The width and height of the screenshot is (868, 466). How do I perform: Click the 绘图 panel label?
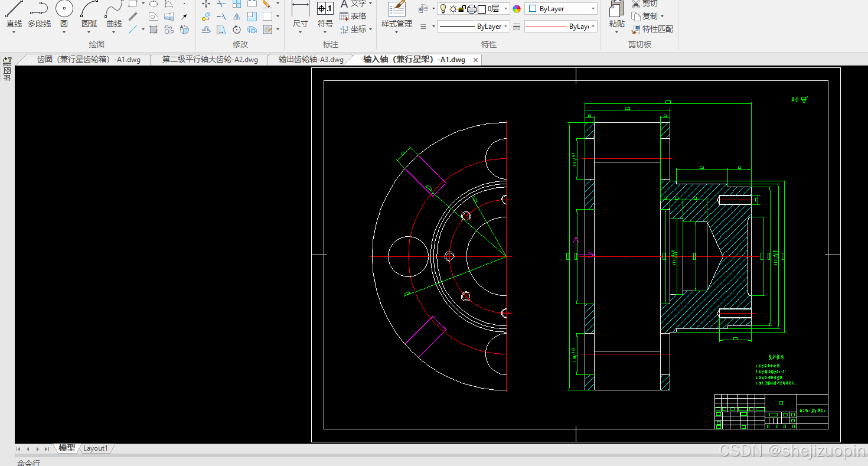pyautogui.click(x=97, y=44)
